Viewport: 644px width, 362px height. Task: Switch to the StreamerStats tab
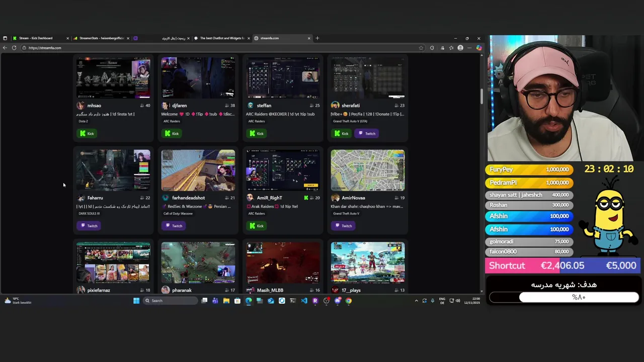click(101, 38)
